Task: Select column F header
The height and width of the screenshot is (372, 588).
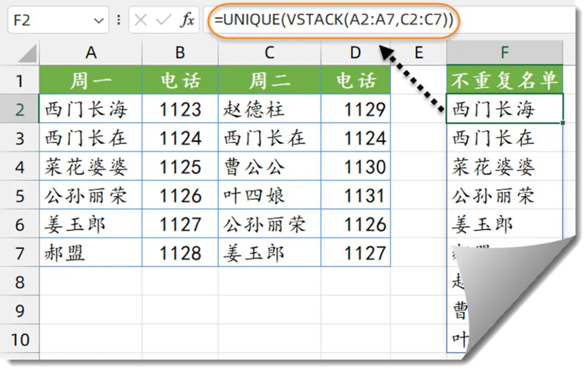Action: point(505,53)
